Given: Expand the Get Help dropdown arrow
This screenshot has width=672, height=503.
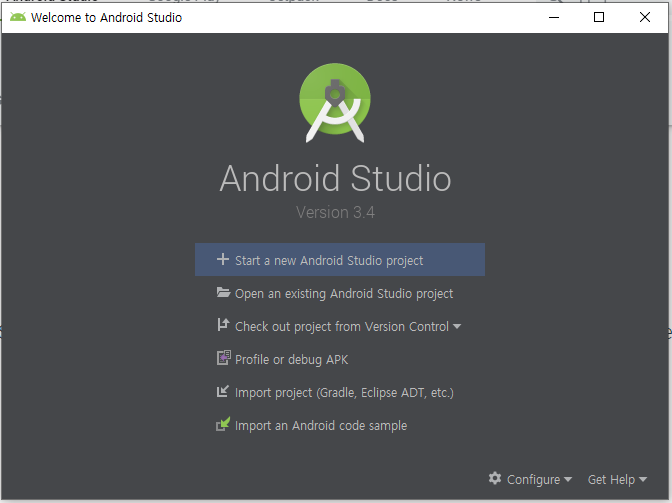Looking at the screenshot, I should coord(643,479).
